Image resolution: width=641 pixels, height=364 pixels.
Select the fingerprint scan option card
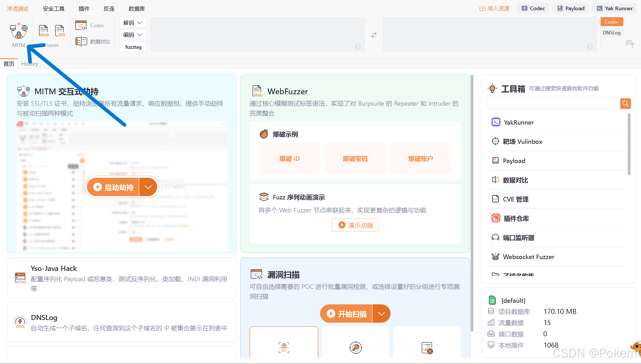pyautogui.click(x=284, y=347)
